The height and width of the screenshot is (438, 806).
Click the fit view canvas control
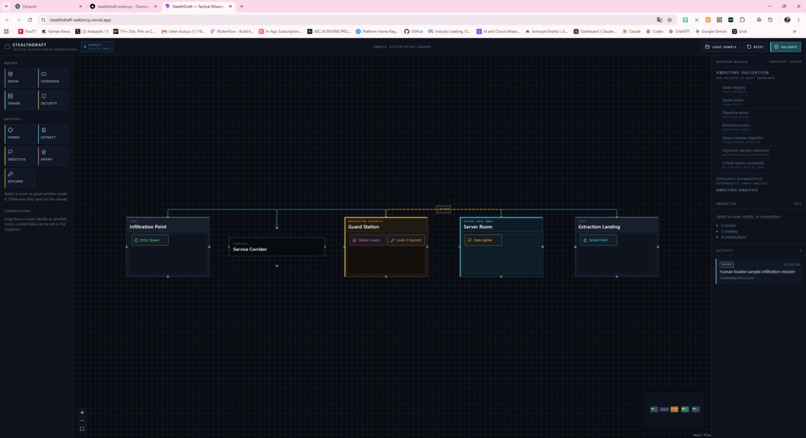tap(82, 429)
